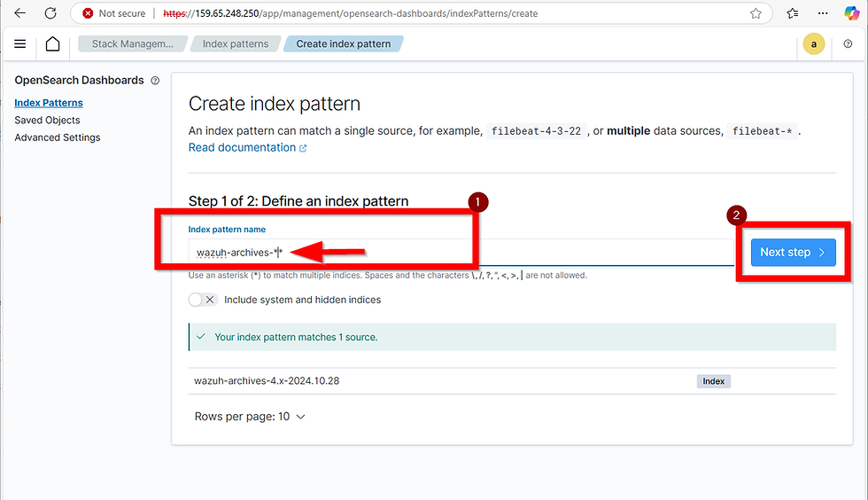Viewport: 868px width, 500px height.
Task: Open the user avatar 'a' menu
Action: (813, 44)
